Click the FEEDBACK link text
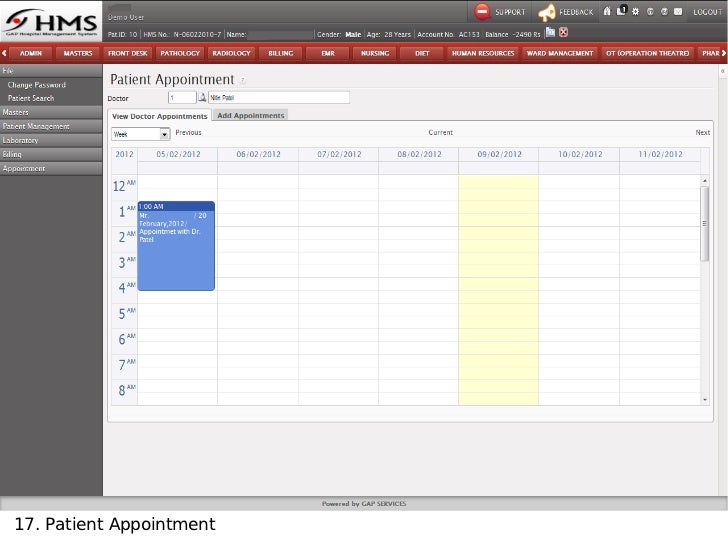728x546 pixels. [x=576, y=12]
